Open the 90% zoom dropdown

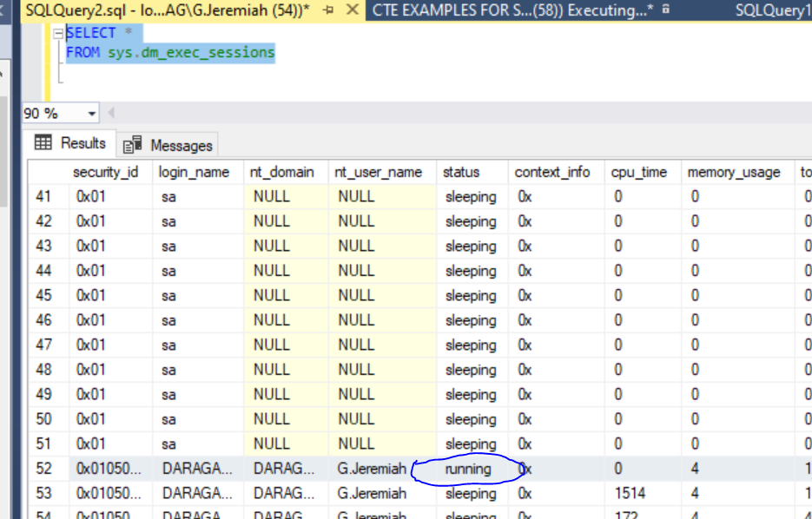(91, 113)
